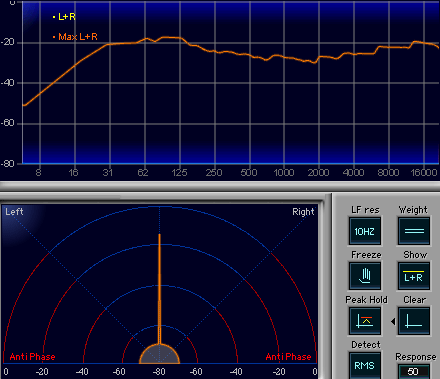Switch the Detect RMS mode button

tap(365, 365)
